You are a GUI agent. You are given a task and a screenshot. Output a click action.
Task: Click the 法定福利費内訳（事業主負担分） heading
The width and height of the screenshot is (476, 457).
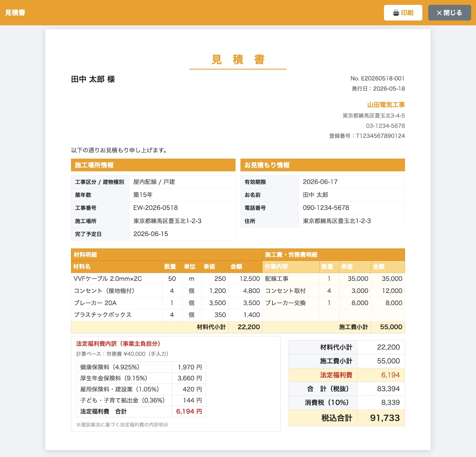118,344
